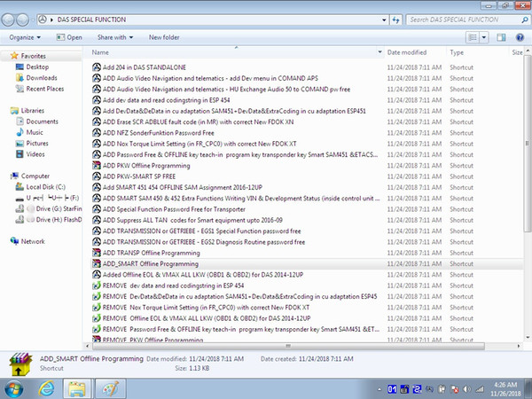Open the Organize dropdown menu
532x399 pixels.
(25, 37)
